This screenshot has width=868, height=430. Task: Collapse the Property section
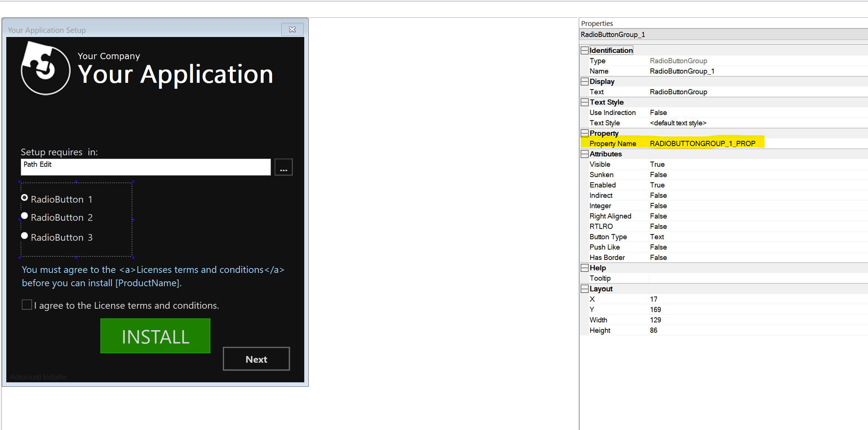pyautogui.click(x=584, y=133)
